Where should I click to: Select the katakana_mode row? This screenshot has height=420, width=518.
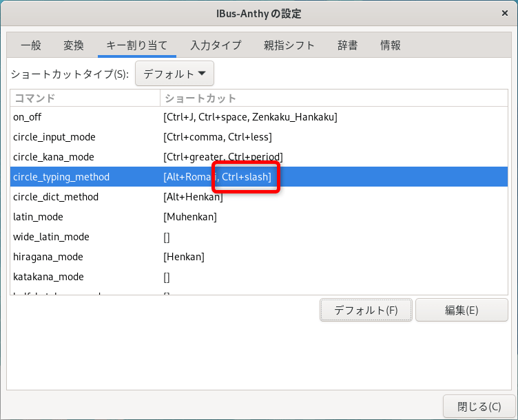[259, 277]
